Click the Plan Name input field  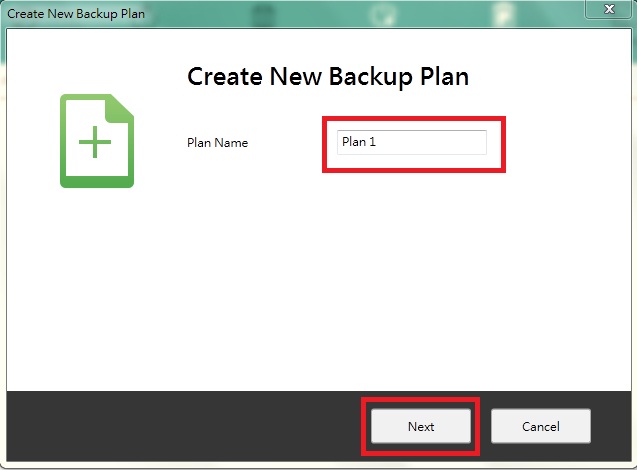pos(412,142)
